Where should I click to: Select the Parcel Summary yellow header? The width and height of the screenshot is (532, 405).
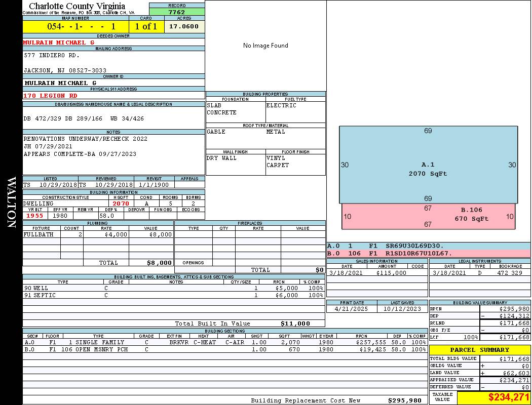[x=479, y=350]
